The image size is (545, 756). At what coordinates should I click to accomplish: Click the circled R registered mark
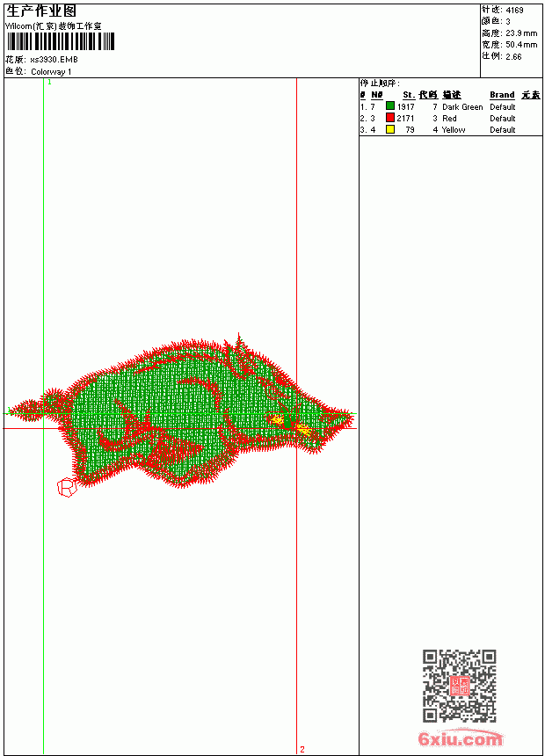pyautogui.click(x=67, y=488)
